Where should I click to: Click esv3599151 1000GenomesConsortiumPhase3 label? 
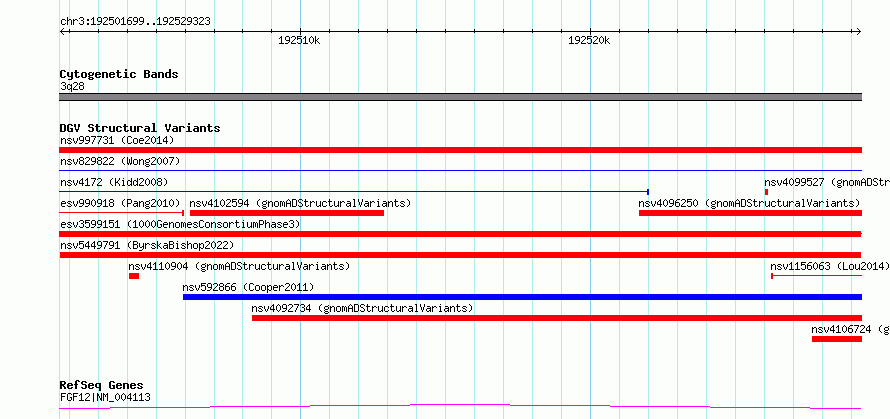click(180, 224)
